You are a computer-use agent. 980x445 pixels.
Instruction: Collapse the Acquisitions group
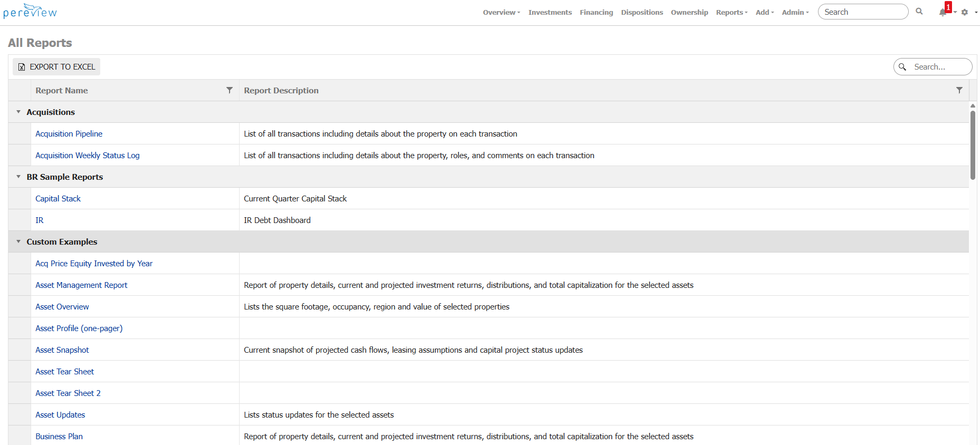tap(18, 112)
